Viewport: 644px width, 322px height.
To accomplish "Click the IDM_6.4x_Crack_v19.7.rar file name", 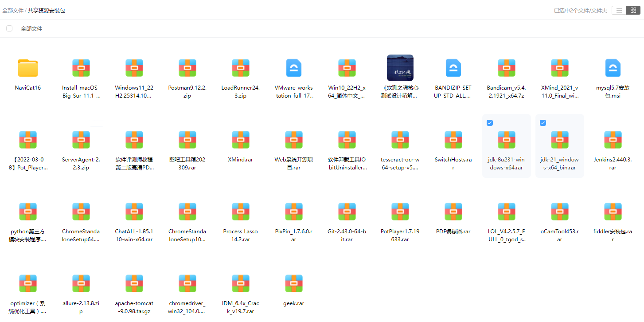I will coord(240,307).
